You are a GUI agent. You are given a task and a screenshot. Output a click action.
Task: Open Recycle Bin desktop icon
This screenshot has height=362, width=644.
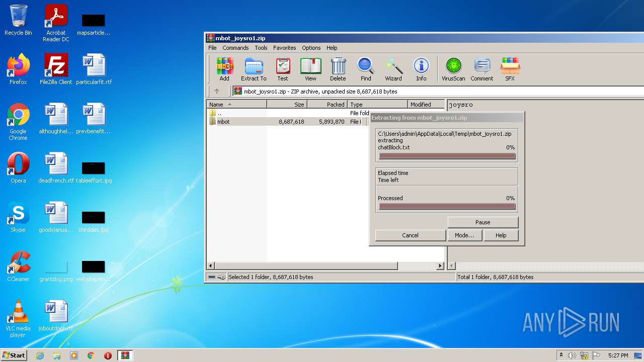[x=18, y=20]
